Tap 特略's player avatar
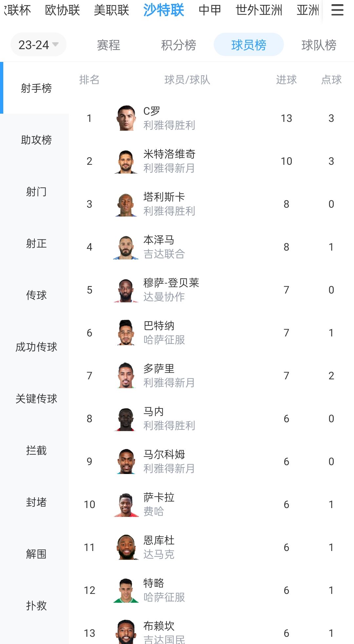 pos(126,590)
